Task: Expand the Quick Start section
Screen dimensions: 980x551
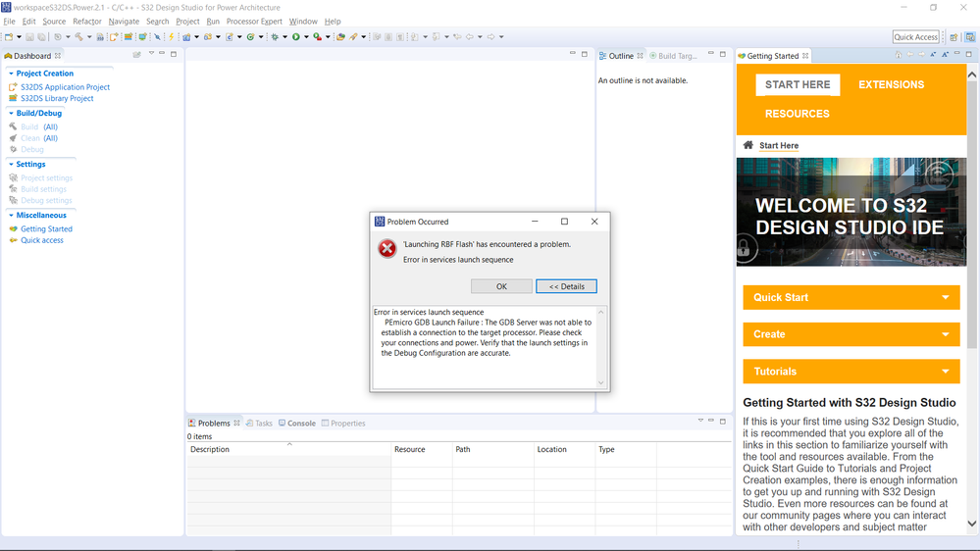Action: 851,297
